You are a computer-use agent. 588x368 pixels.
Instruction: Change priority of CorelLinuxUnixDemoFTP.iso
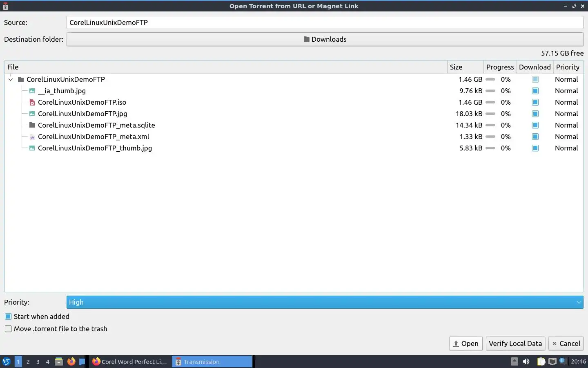(x=566, y=102)
